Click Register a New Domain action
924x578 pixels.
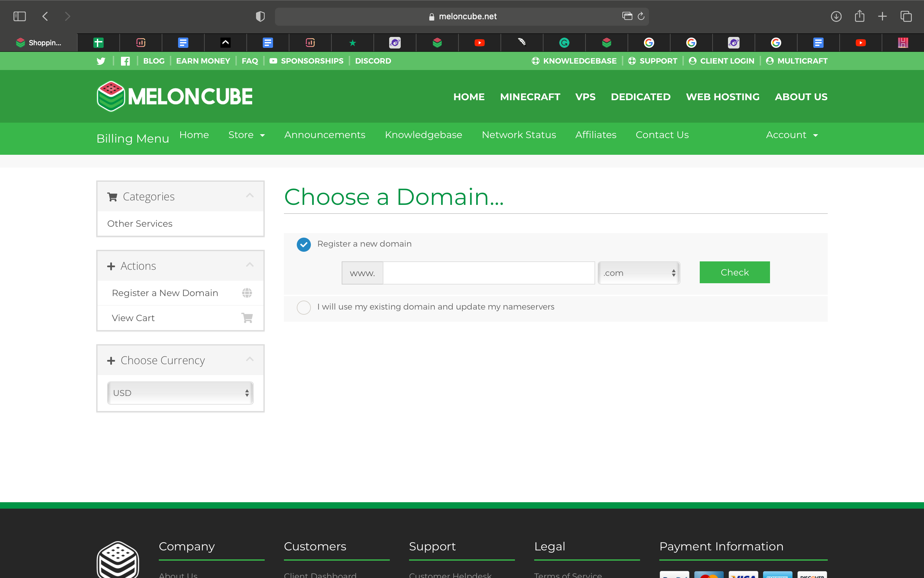tap(180, 293)
